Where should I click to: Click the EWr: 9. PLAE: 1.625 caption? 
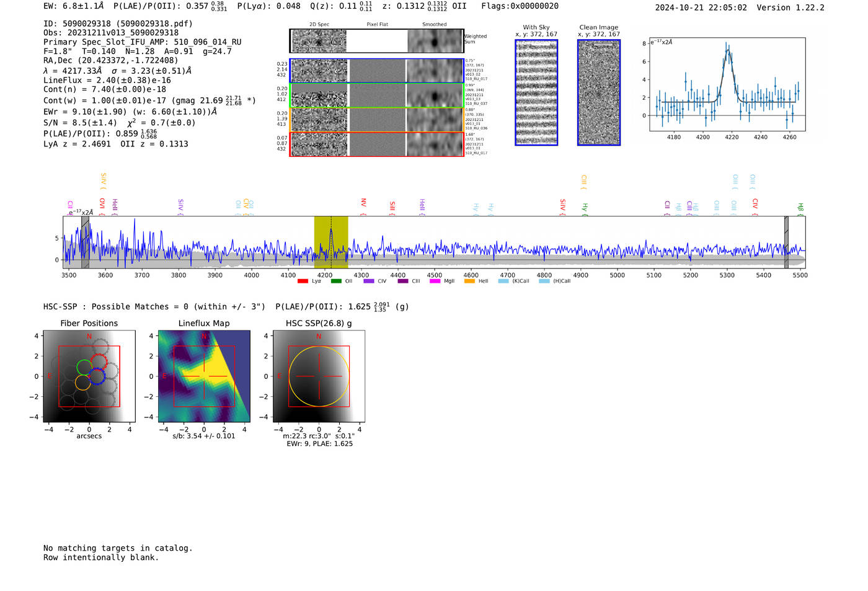(319, 444)
